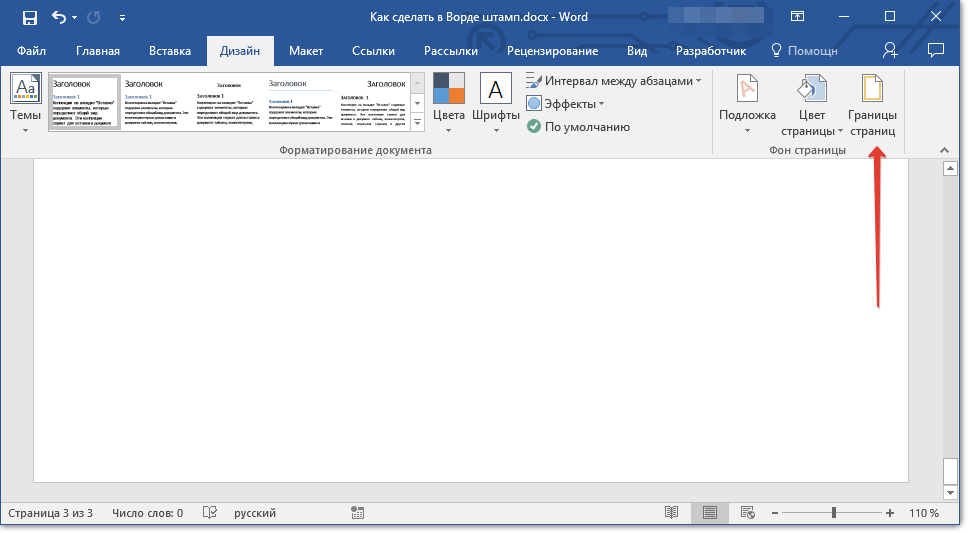Undo the last action
Image resolution: width=968 pixels, height=533 pixels.
[x=59, y=17]
